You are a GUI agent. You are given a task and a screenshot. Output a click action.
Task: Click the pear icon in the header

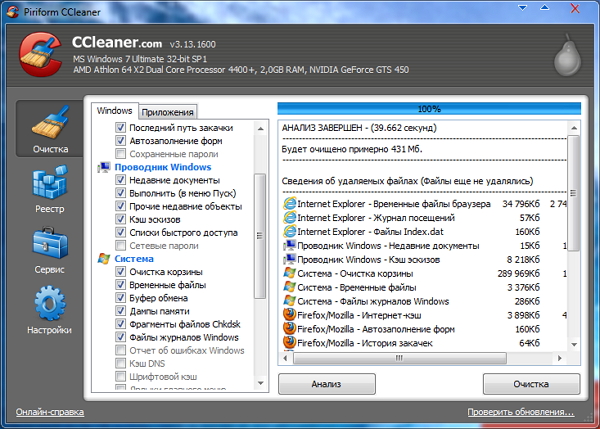click(x=568, y=55)
